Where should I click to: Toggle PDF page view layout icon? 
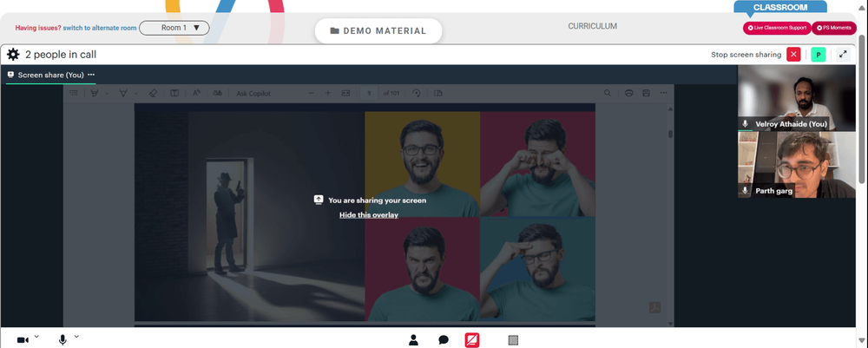174,93
